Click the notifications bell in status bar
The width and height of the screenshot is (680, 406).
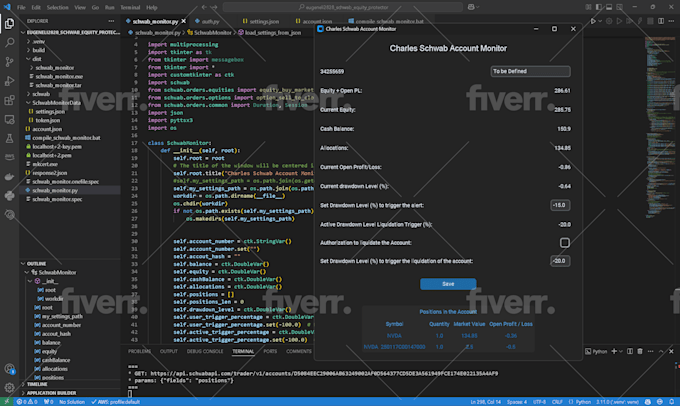(x=671, y=402)
